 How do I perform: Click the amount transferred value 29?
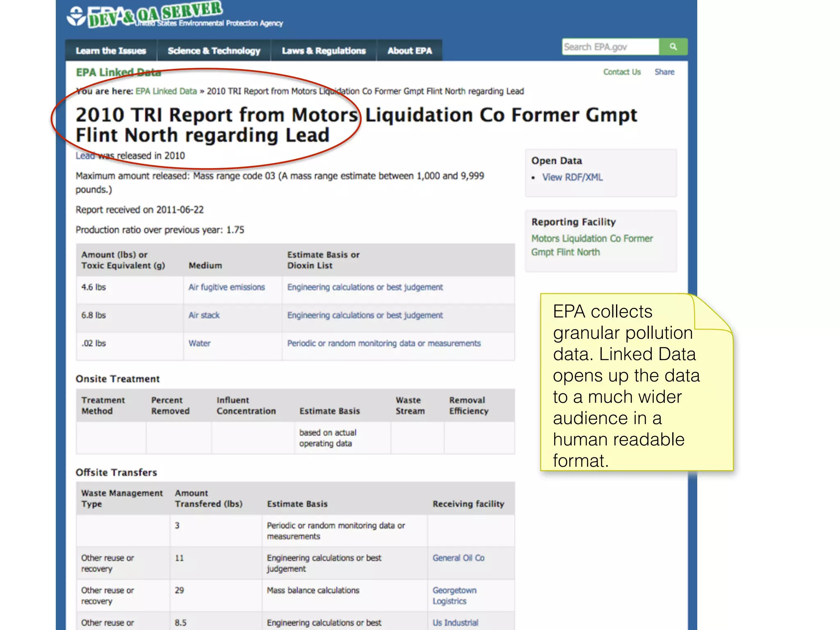click(x=179, y=590)
